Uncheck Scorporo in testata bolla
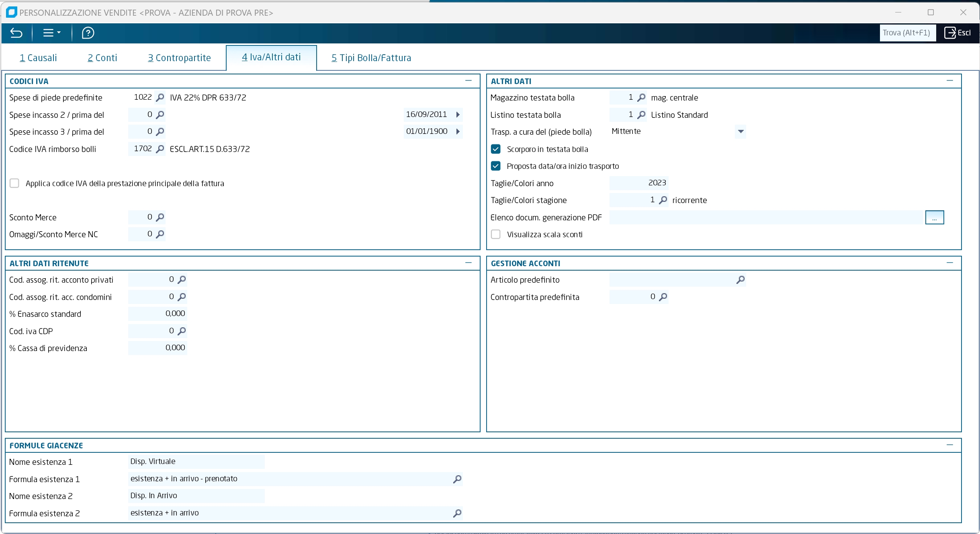Viewport: 980px width, 534px height. click(496, 149)
